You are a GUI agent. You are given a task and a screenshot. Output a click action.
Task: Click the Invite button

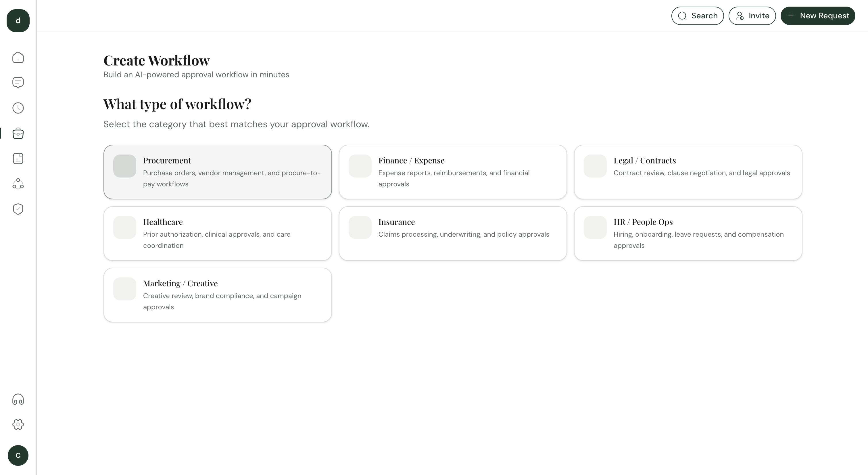point(752,16)
